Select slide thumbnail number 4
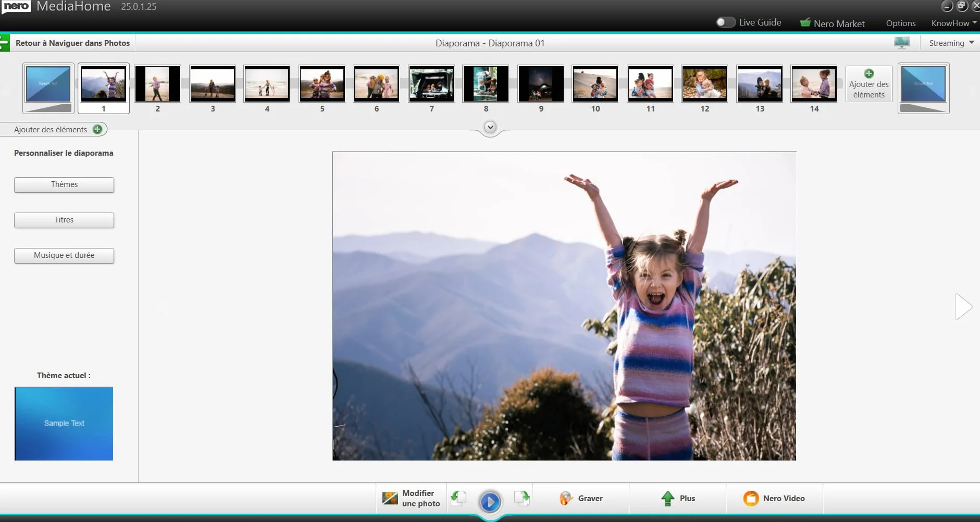980x522 pixels. [267, 84]
